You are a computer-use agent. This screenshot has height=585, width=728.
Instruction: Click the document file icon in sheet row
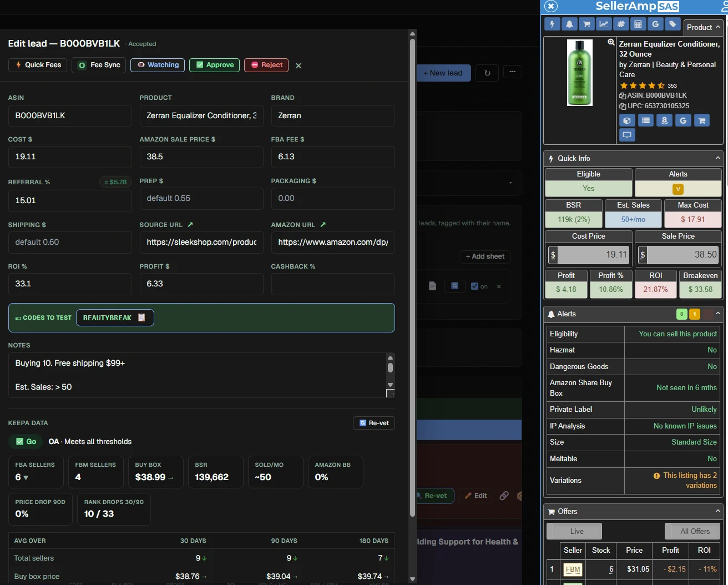433,286
